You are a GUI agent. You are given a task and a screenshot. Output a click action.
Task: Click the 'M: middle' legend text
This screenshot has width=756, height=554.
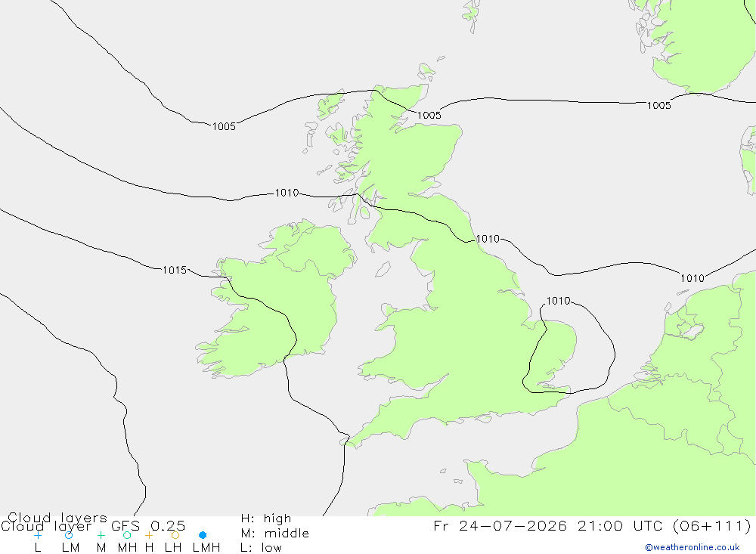click(x=275, y=534)
